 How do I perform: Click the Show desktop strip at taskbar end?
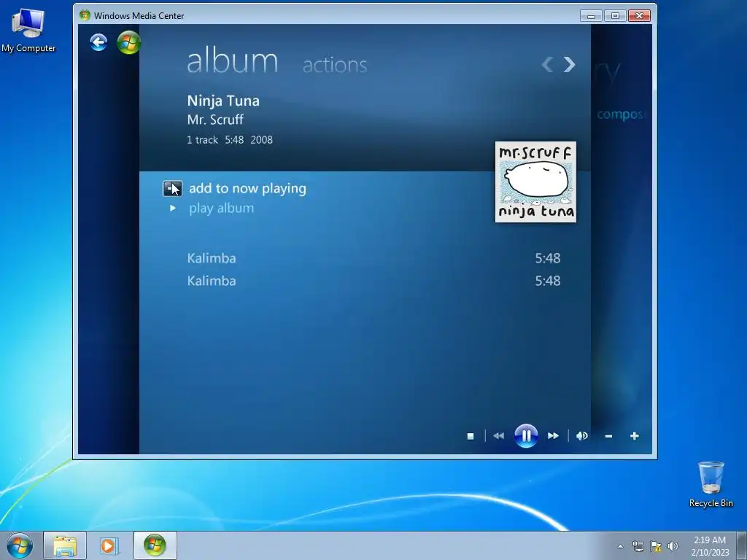[x=742, y=545]
